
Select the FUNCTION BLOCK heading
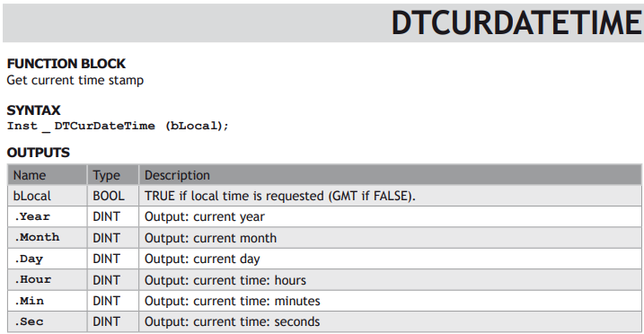(x=66, y=64)
